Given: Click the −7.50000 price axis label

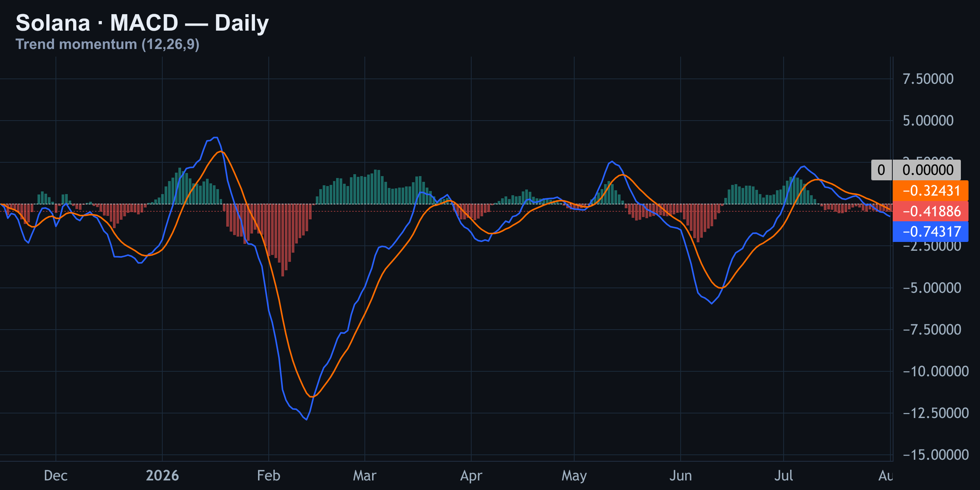Looking at the screenshot, I should (932, 330).
